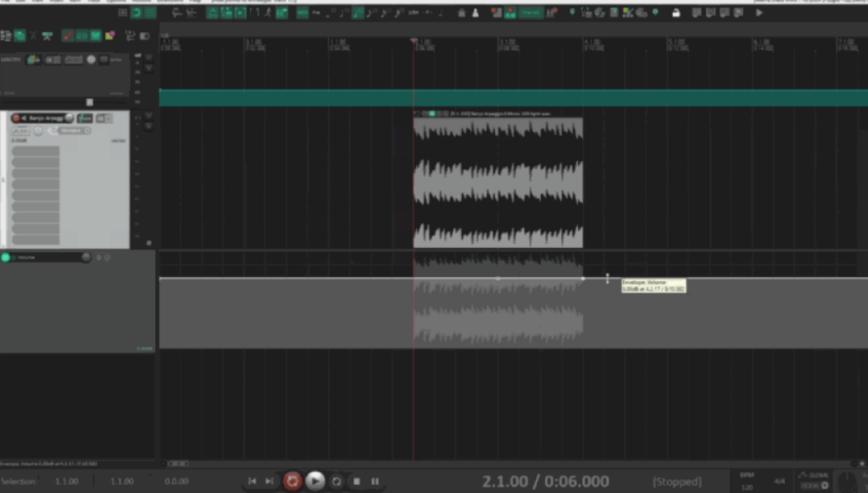Viewport: 868px width, 493px height.
Task: Click the crossed-lines icon in the second toolbar row
Action: tap(33, 36)
